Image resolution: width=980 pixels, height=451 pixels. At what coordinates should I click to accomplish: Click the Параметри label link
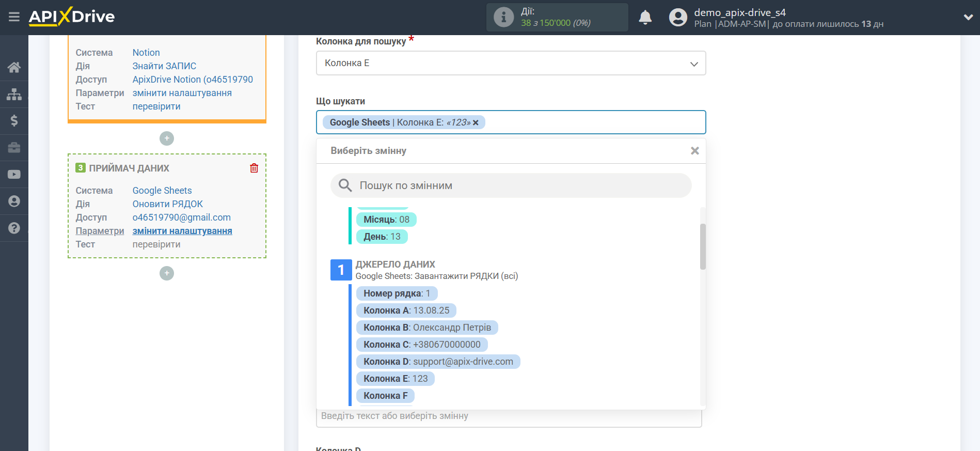[100, 231]
